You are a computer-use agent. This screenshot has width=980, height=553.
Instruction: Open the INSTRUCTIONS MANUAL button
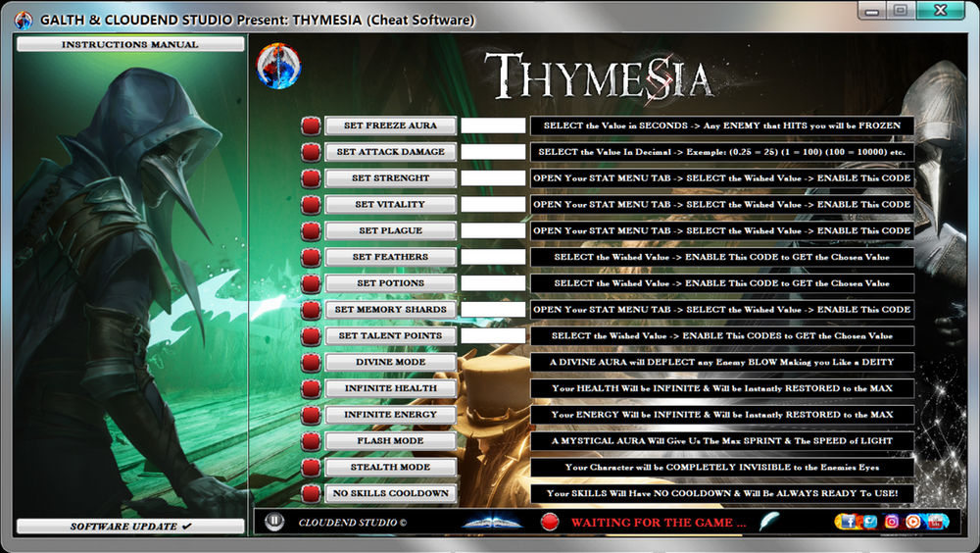(x=130, y=44)
